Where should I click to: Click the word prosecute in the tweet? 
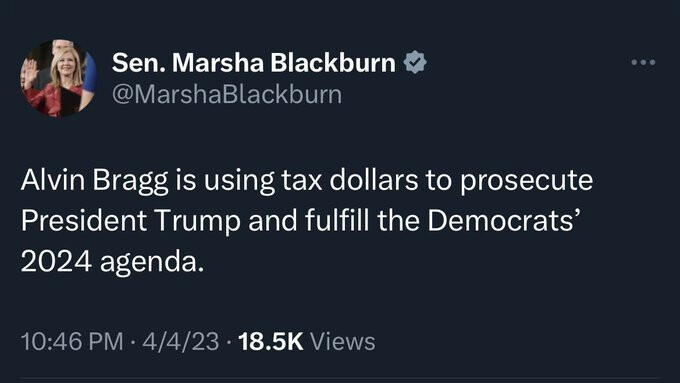point(526,180)
